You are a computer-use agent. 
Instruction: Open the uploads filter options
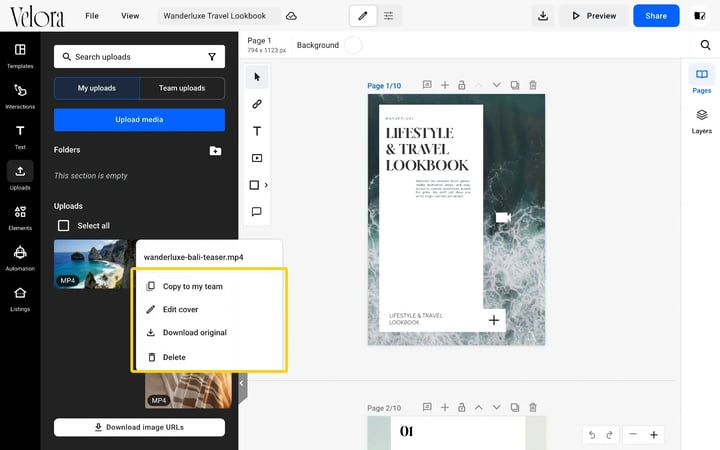212,57
